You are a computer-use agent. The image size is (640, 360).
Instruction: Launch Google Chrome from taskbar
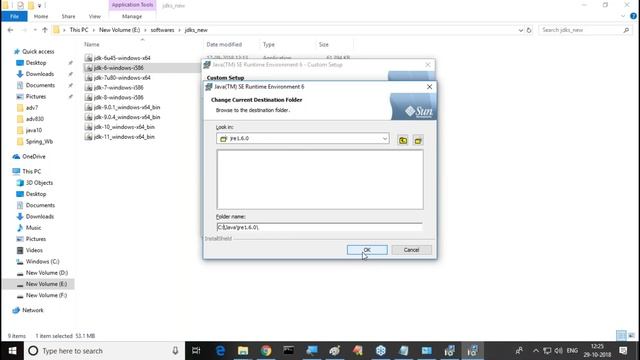coord(266,351)
